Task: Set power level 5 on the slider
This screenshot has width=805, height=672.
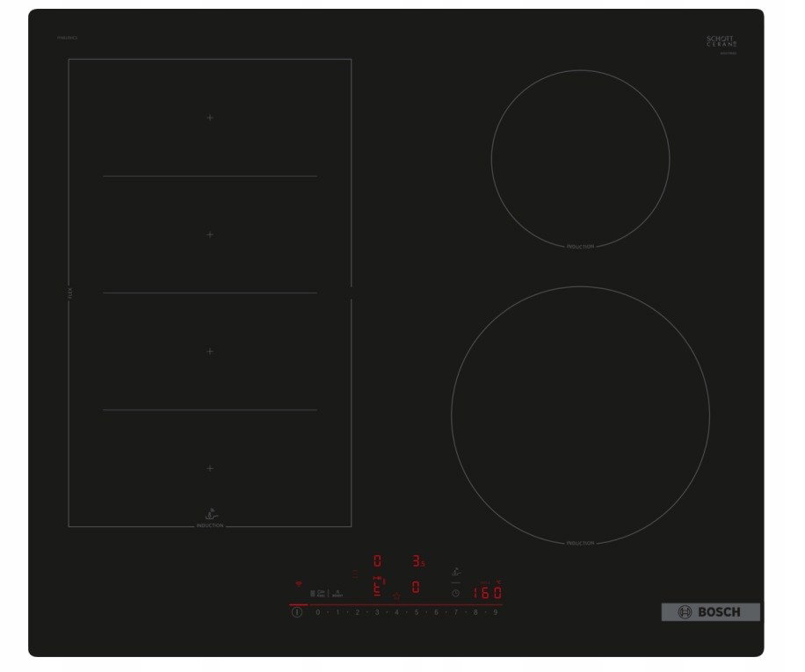Action: [417, 612]
